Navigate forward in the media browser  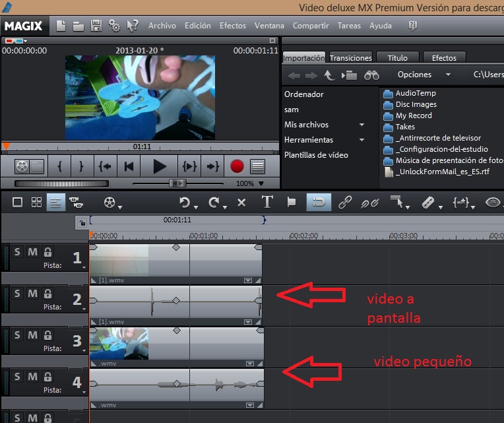pyautogui.click(x=311, y=76)
